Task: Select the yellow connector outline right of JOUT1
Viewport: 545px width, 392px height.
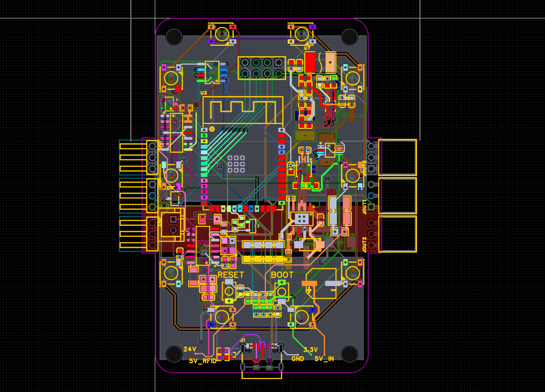Action: click(x=398, y=196)
